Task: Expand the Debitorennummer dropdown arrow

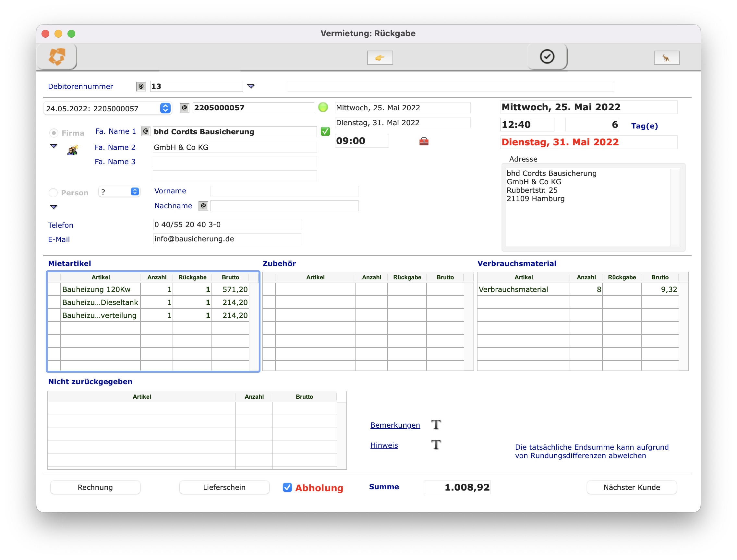Action: [250, 86]
